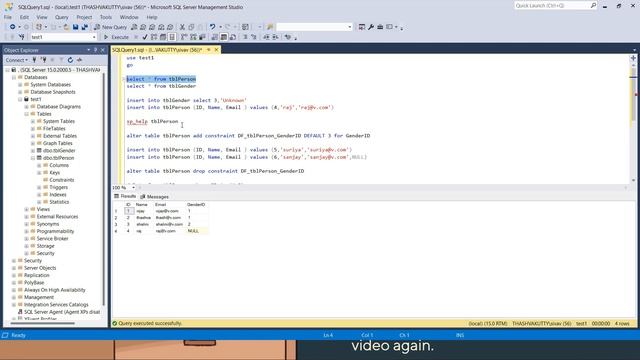Open the Toolbox icon
This screenshot has width=640, height=360.
[380, 27]
